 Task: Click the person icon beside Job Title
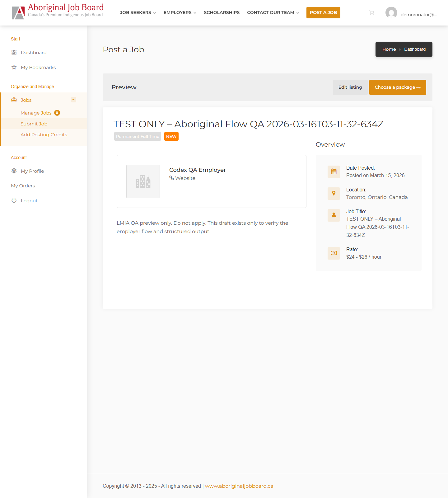pyautogui.click(x=334, y=215)
